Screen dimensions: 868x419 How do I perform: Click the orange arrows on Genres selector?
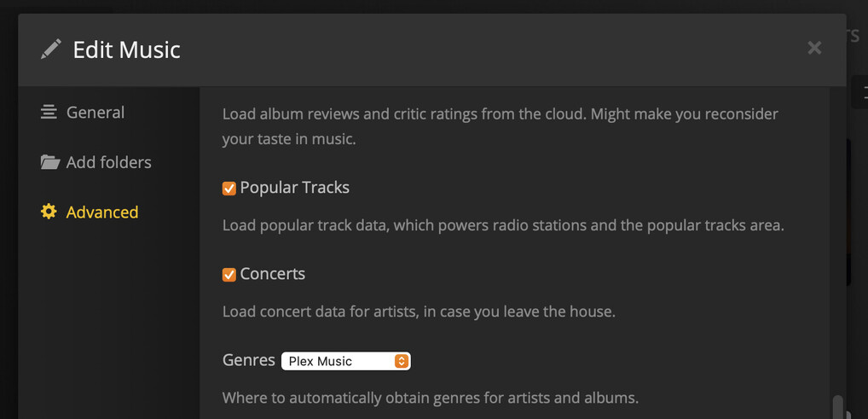coord(402,361)
